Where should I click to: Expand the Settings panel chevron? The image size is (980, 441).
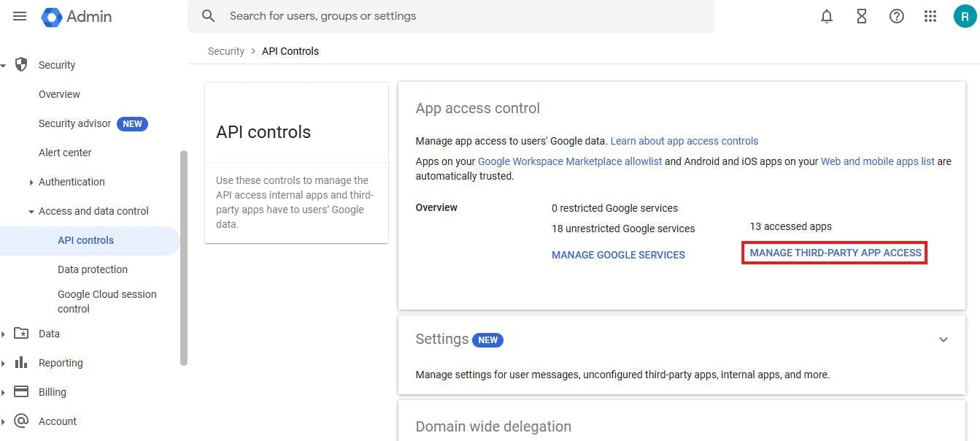point(944,340)
